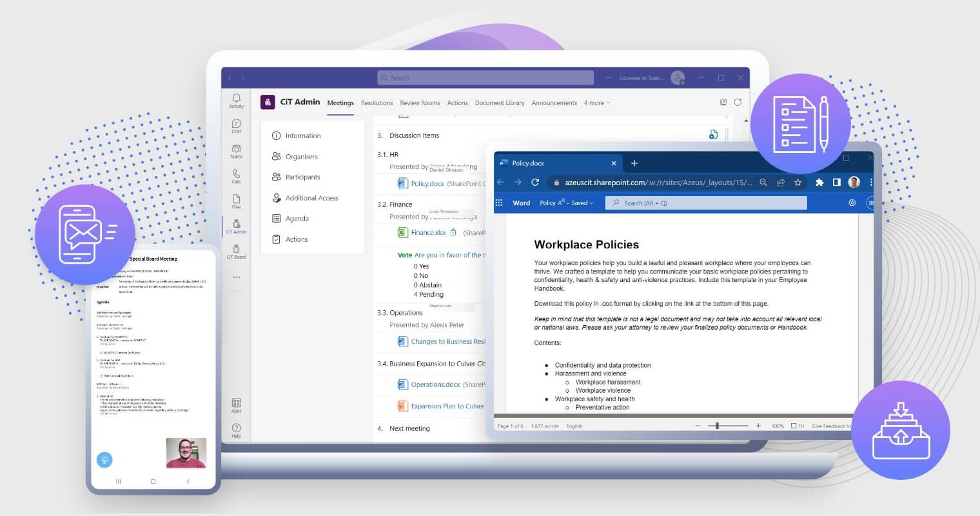This screenshot has width=980, height=516.
Task: Open Word settings gear icon
Action: (852, 203)
